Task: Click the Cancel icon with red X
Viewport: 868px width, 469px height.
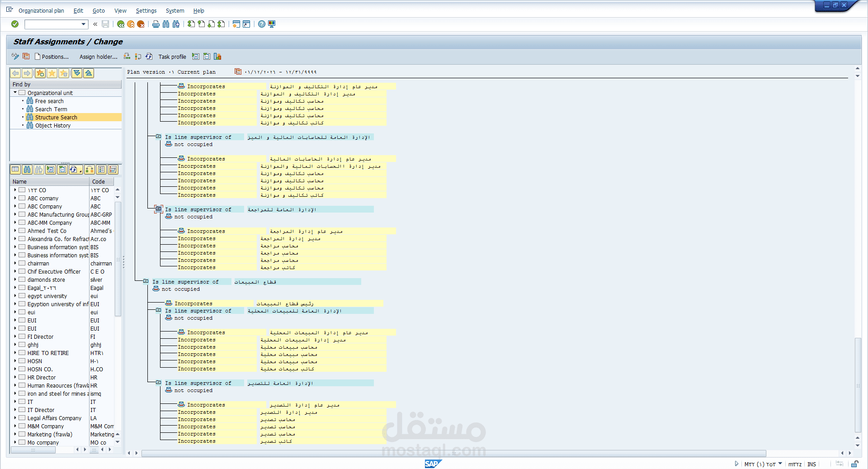Action: 141,24
